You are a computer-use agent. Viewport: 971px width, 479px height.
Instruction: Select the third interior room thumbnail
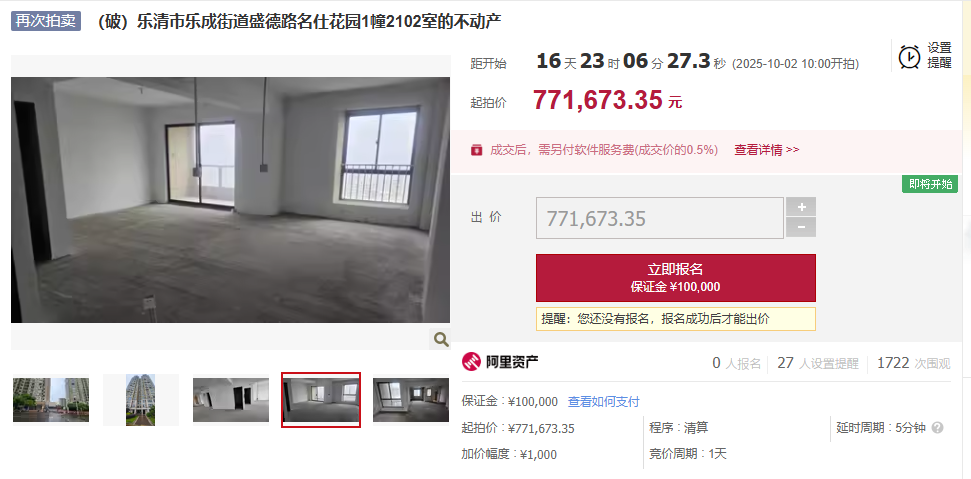[x=230, y=400]
